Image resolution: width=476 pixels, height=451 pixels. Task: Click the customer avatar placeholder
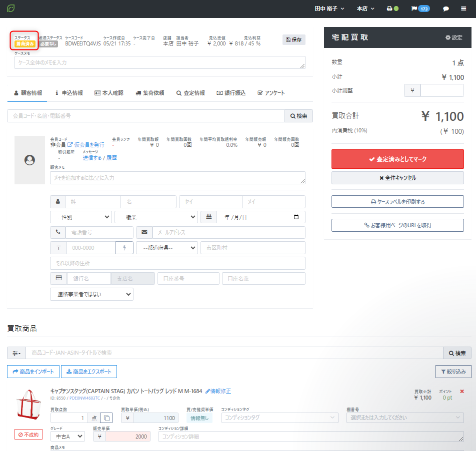30,160
